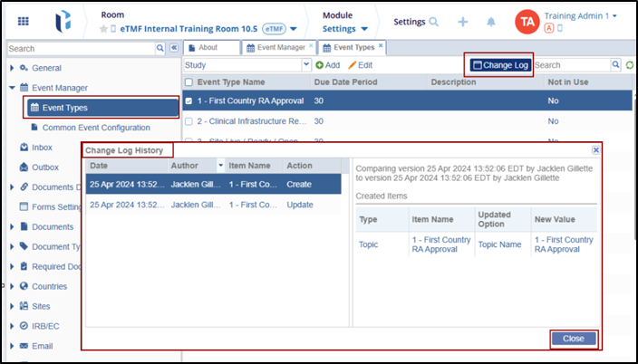This screenshot has width=638, height=364.
Task: Close the Change Log History dialog via X icon
Action: point(595,149)
